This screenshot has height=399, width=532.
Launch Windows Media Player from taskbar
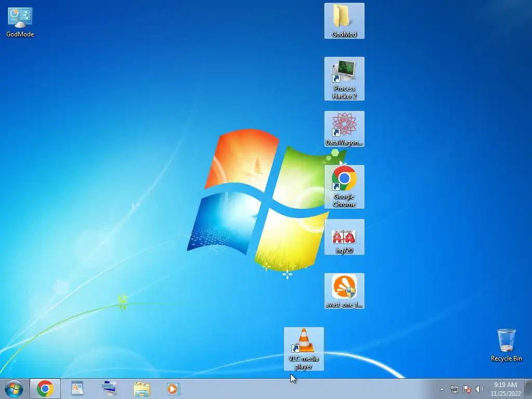tap(173, 389)
